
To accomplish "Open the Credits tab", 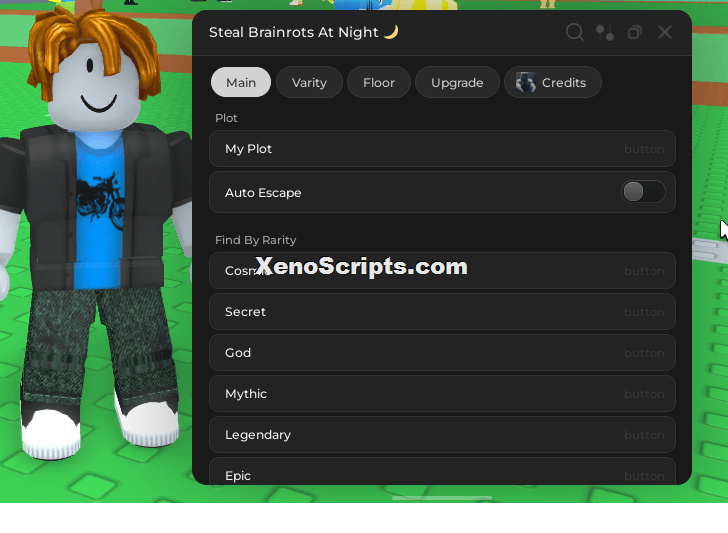I will pos(552,83).
